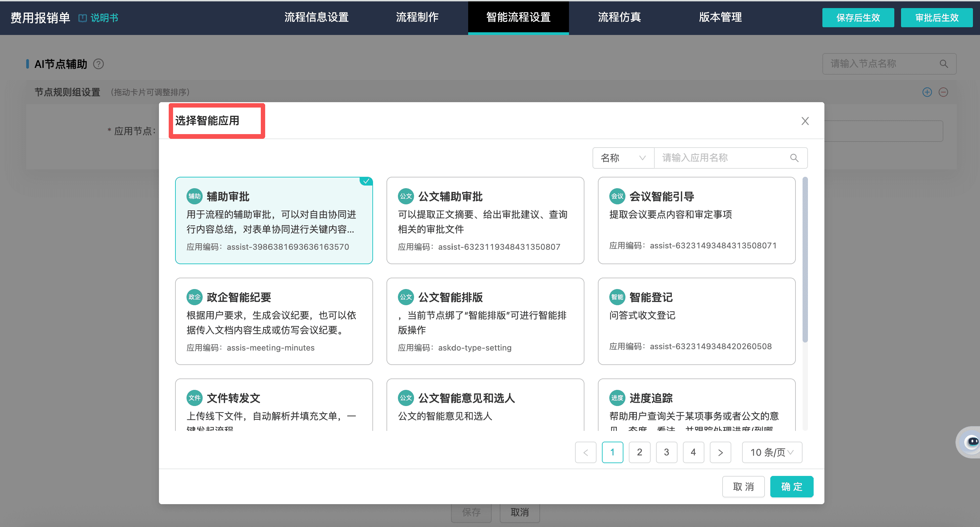Select the 智能登记 app card title

coord(651,297)
